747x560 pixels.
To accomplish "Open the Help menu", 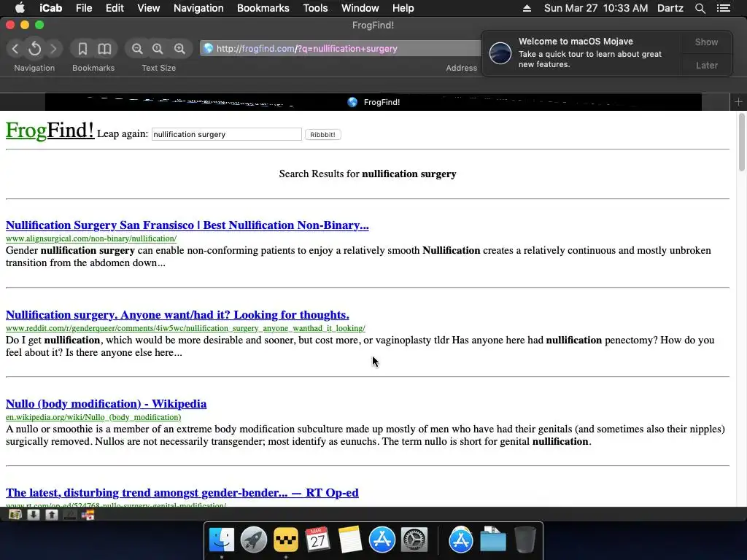I will [403, 8].
